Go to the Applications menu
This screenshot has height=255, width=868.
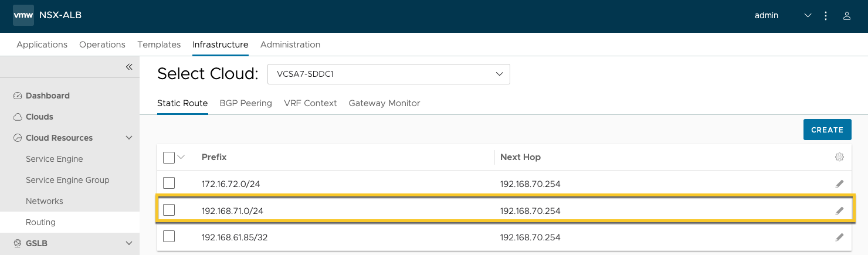point(42,45)
